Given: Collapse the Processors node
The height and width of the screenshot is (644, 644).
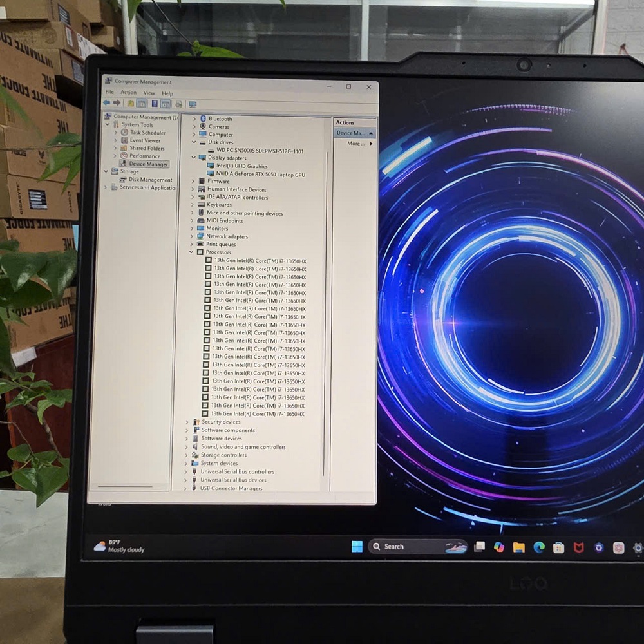Looking at the screenshot, I should pyautogui.click(x=191, y=252).
